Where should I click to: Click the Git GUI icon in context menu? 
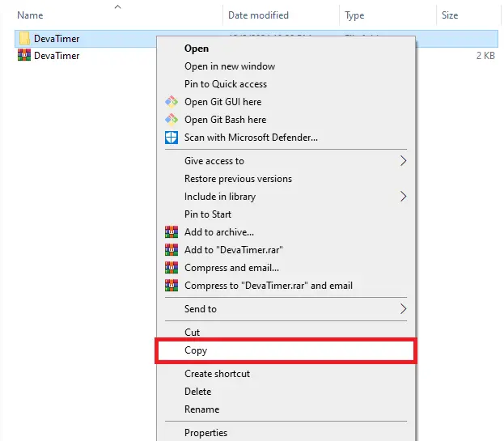[x=171, y=102]
